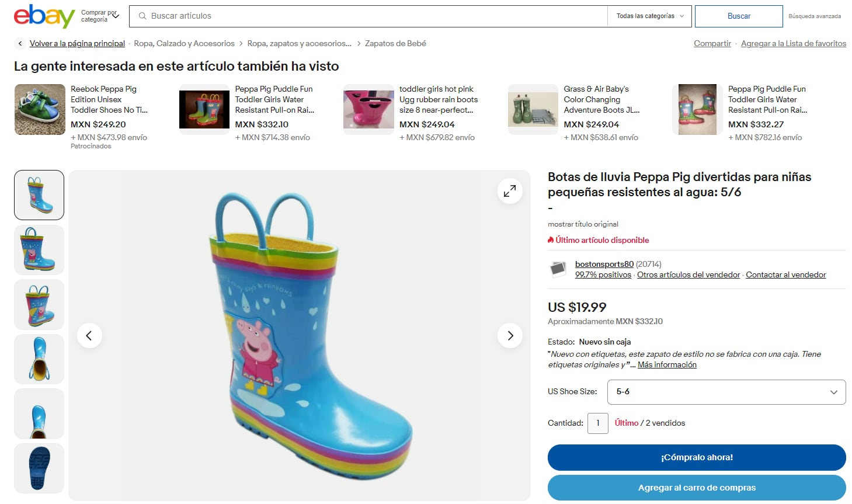The image size is (852, 504).
Task: Click the Cantidad quantity input field
Action: pos(597,423)
